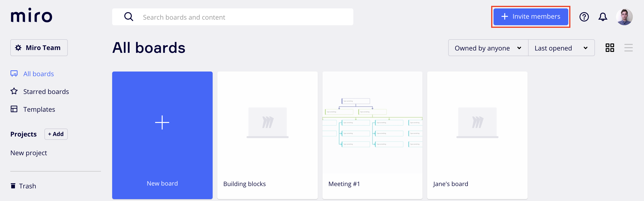Open the help question mark icon
The image size is (644, 201).
point(584,17)
